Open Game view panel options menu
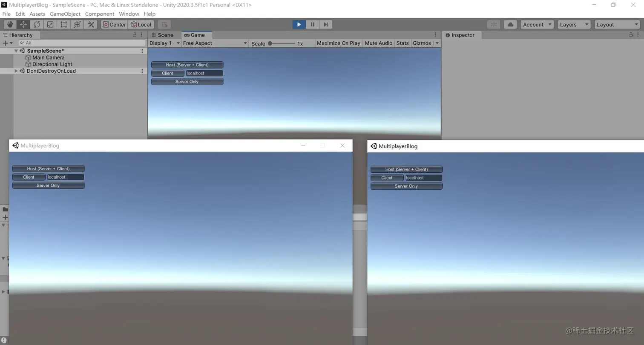 coord(435,35)
